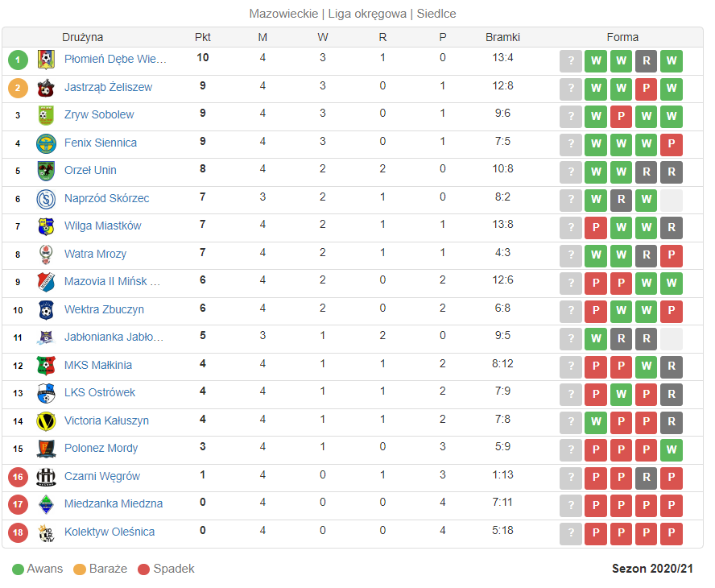Open the Watra Mrozy team page
This screenshot has height=588, width=715.
click(x=95, y=254)
